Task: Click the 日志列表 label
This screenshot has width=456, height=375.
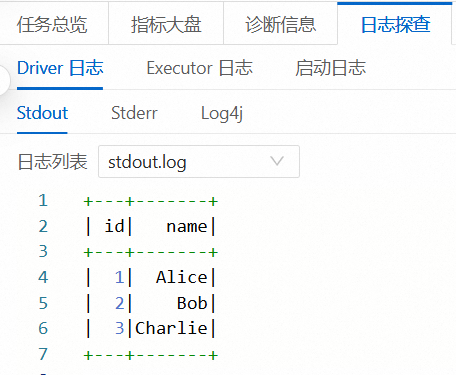Action: [52, 162]
